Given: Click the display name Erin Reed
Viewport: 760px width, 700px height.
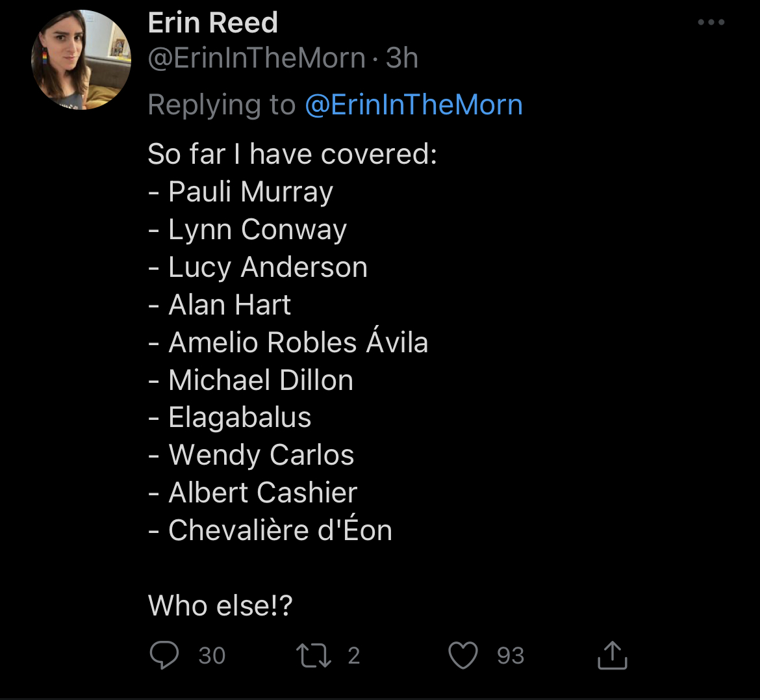Looking at the screenshot, I should pyautogui.click(x=213, y=23).
